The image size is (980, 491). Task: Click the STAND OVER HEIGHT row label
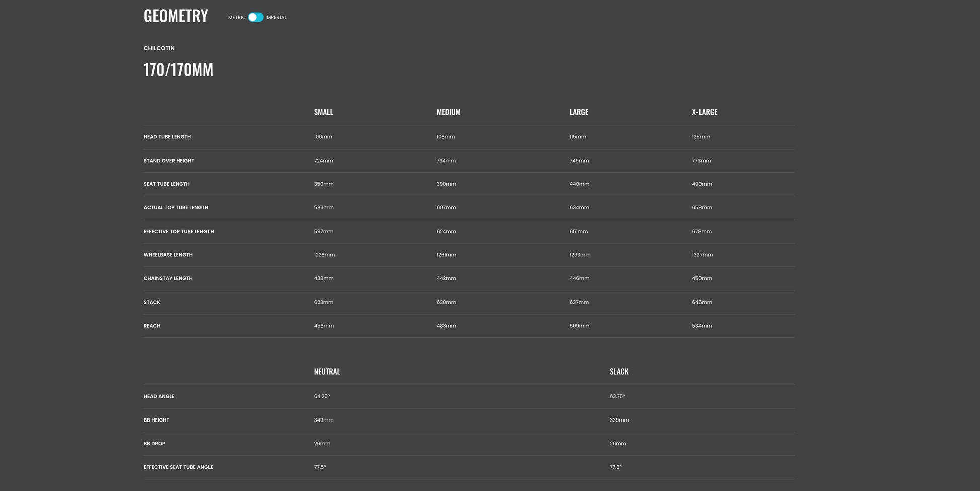coord(169,161)
